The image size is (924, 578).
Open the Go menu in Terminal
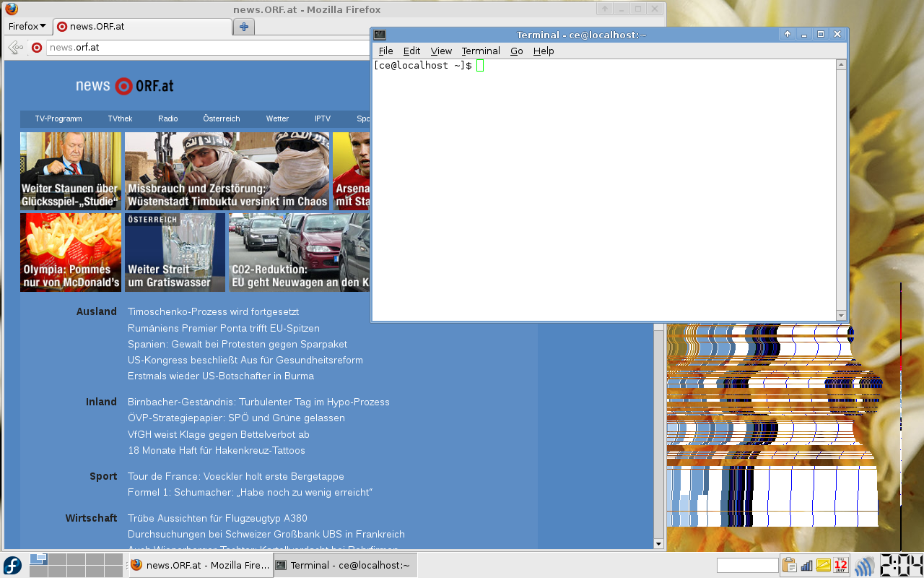click(x=516, y=51)
